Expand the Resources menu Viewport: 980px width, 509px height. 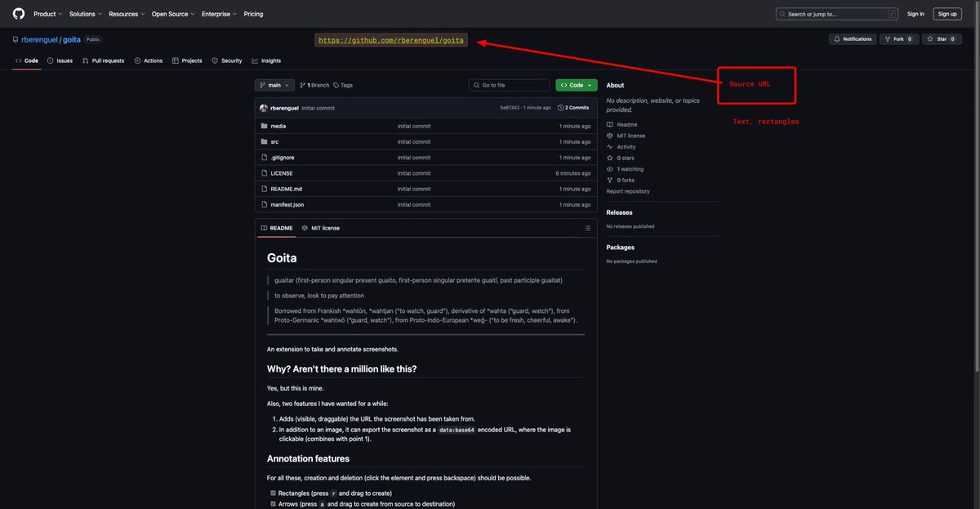(x=127, y=14)
